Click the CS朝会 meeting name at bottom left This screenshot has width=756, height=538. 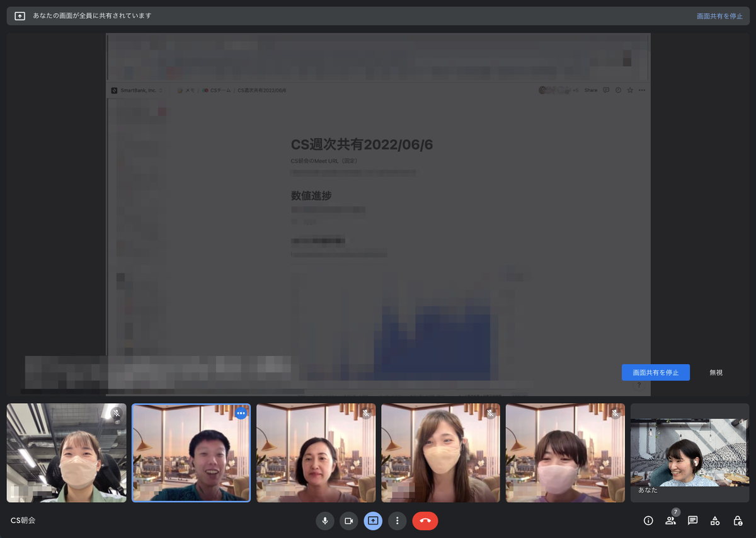coord(23,521)
